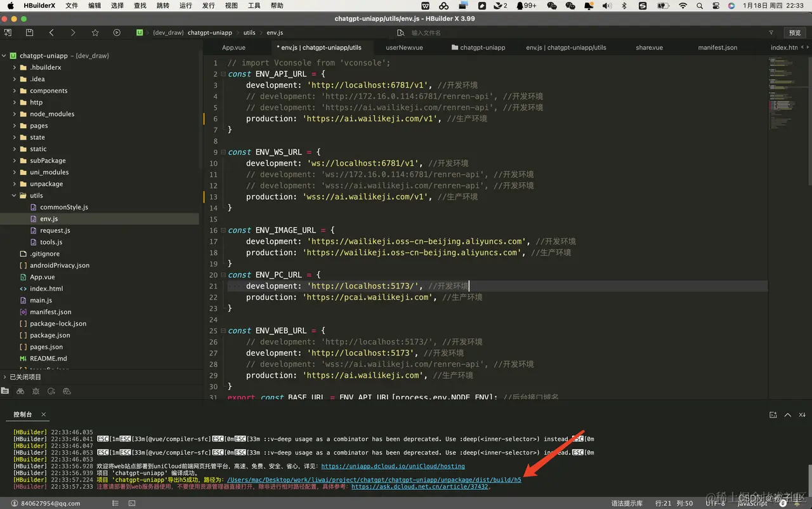
Task: Expand the .hbuilderx folder
Action: click(15, 67)
